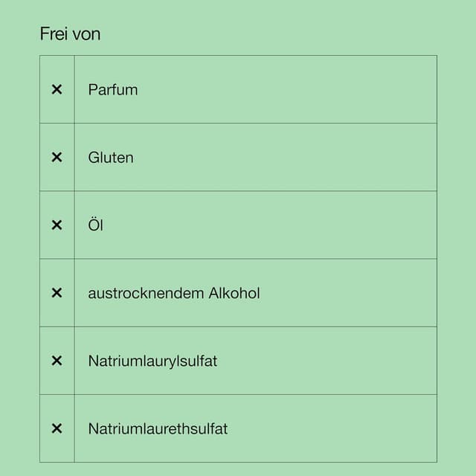Select the Parfum text label

tap(112, 89)
